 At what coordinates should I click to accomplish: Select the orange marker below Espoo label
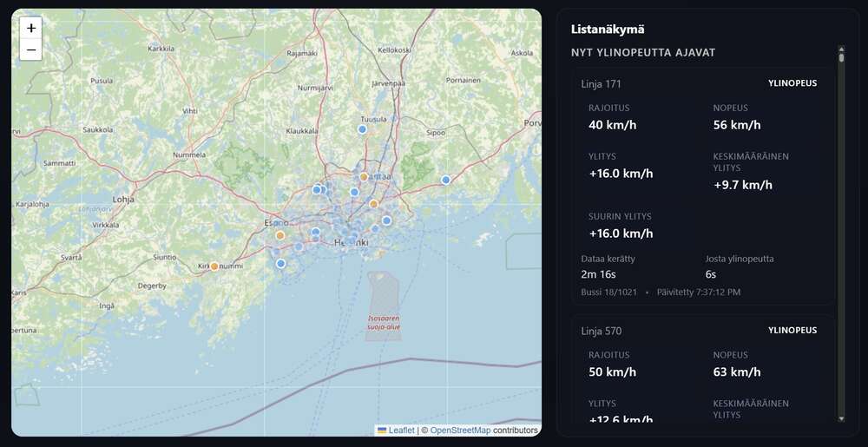(279, 235)
